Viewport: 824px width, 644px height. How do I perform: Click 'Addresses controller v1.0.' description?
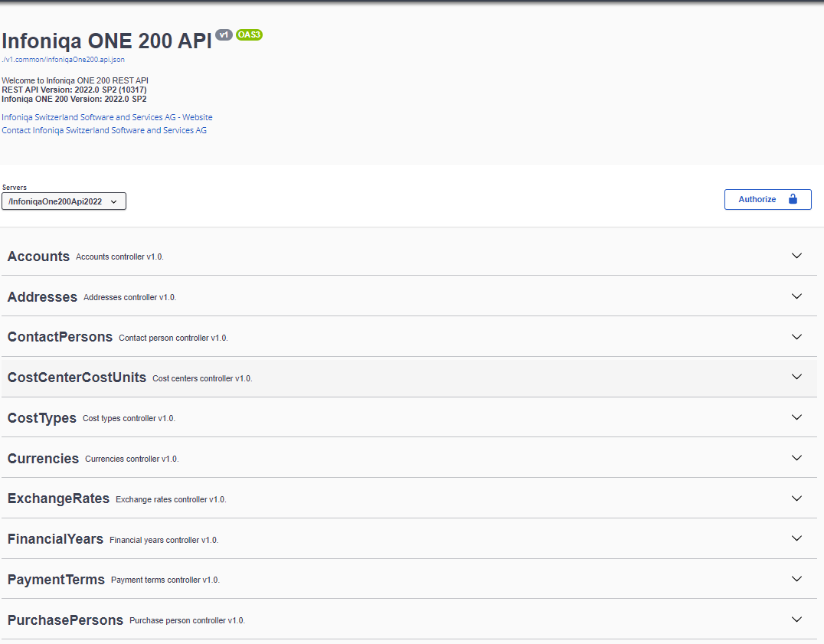(x=129, y=297)
